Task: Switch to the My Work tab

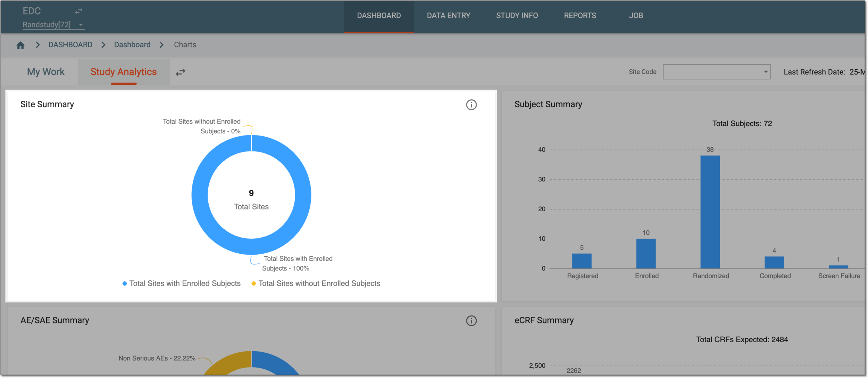Action: point(46,72)
